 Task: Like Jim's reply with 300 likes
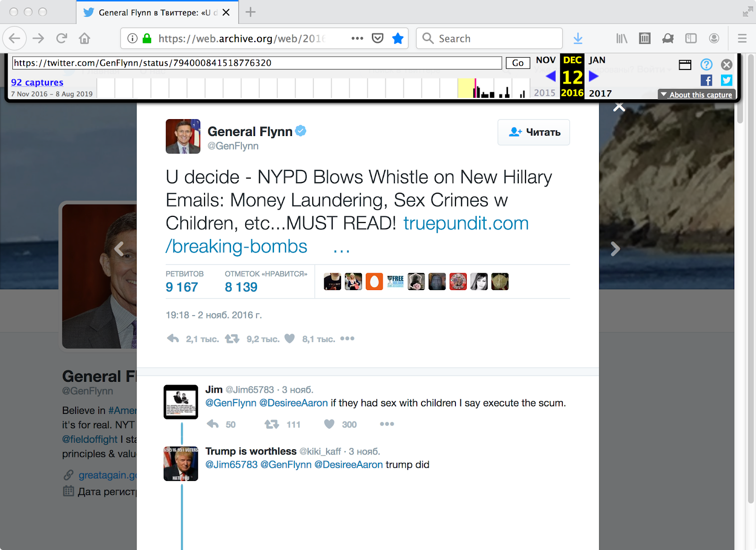[x=329, y=424]
